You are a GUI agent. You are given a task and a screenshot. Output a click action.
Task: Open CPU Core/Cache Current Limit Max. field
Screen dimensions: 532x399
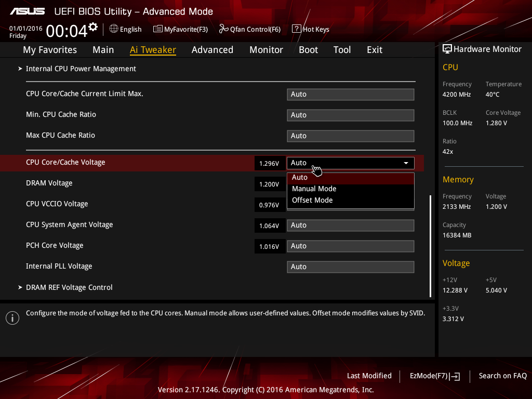point(351,95)
